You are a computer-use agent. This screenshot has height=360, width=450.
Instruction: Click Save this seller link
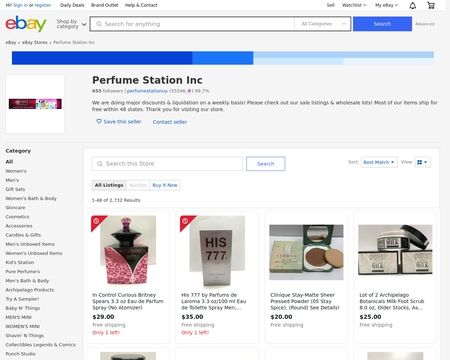[122, 122]
